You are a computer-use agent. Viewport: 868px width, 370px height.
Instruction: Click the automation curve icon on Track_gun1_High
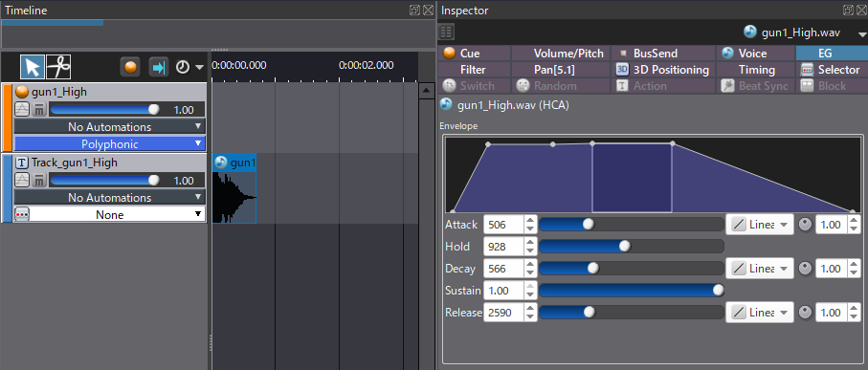(22, 181)
